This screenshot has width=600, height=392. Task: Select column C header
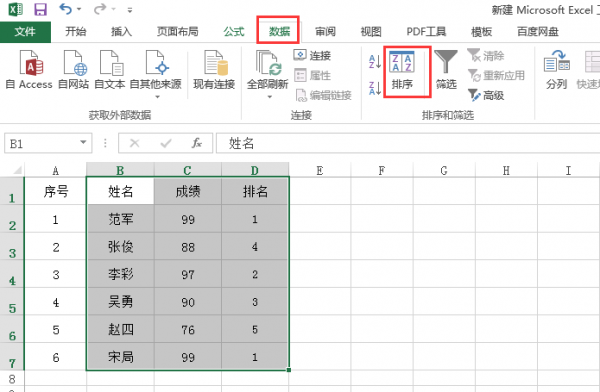coord(188,170)
